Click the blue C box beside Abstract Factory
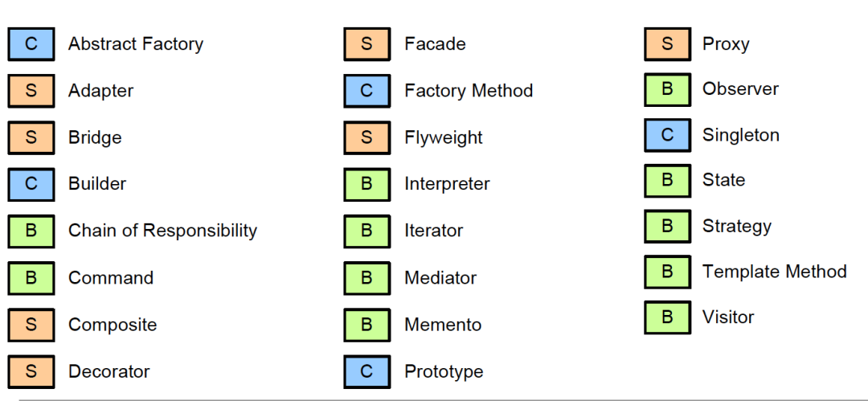This screenshot has width=868, height=401. click(x=31, y=44)
